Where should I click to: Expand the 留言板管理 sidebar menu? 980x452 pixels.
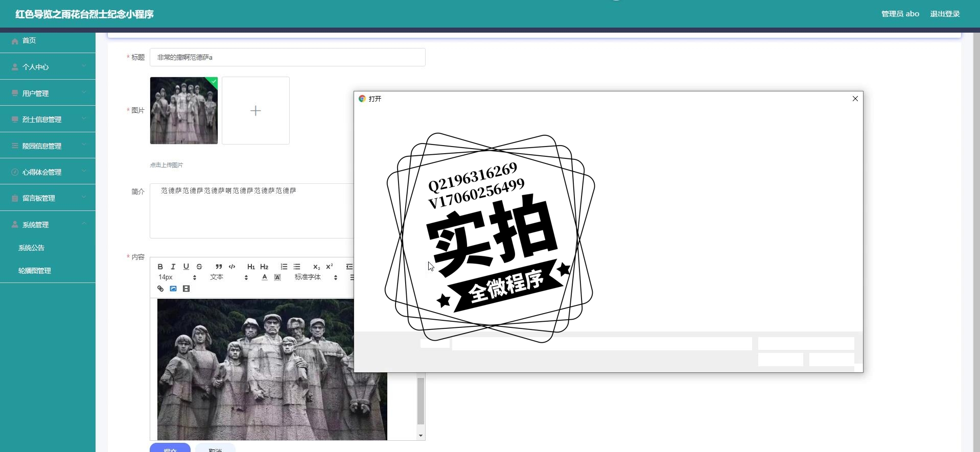pyautogui.click(x=48, y=198)
